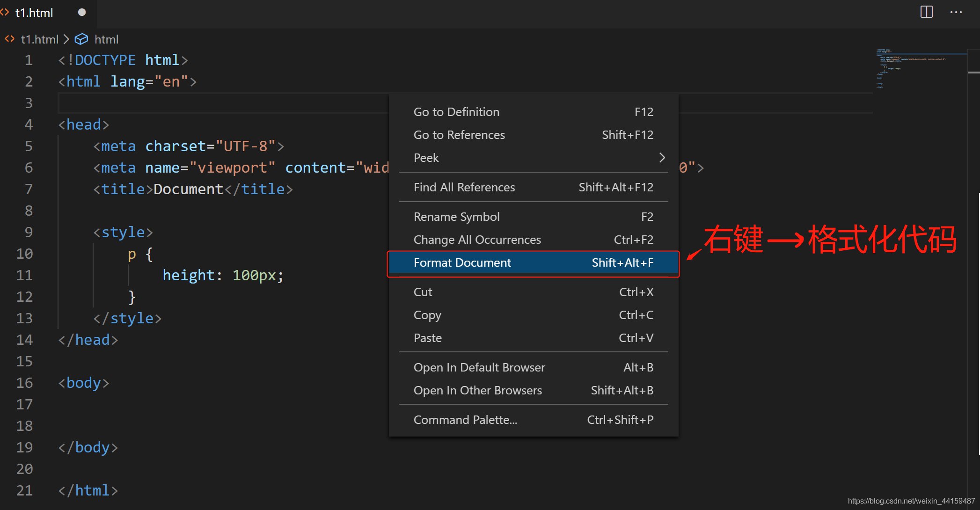Click the t1.html editor tab

34,13
